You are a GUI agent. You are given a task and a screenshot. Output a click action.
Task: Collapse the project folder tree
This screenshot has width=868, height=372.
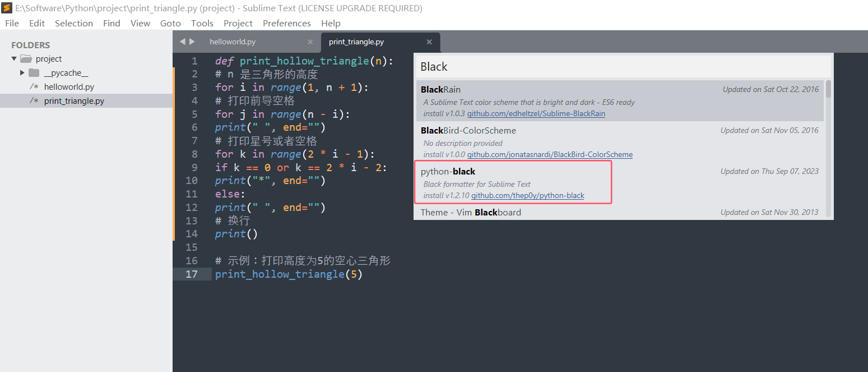pos(14,59)
